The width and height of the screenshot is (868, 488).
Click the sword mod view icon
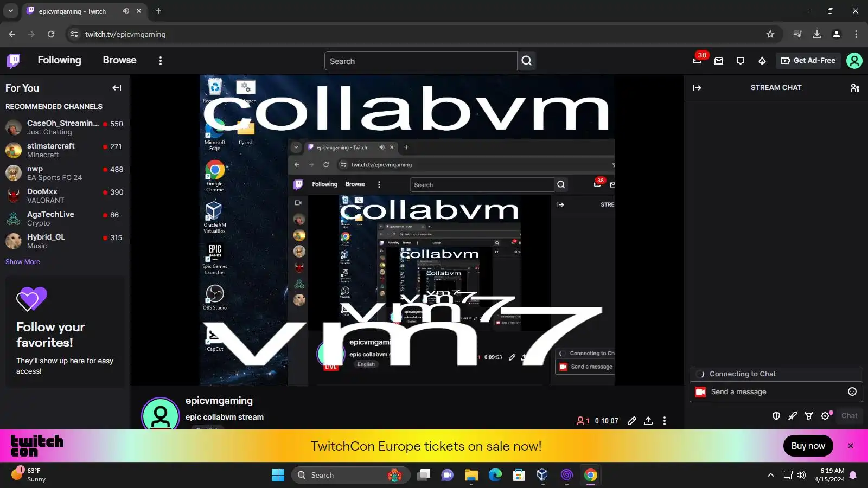click(x=793, y=416)
